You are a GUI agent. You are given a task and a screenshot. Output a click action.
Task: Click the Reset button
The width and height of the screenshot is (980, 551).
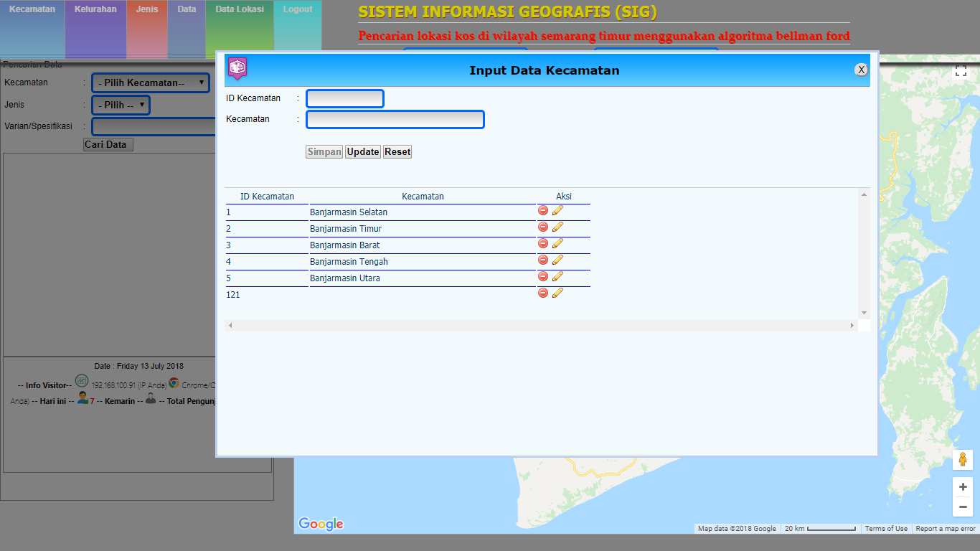(397, 152)
